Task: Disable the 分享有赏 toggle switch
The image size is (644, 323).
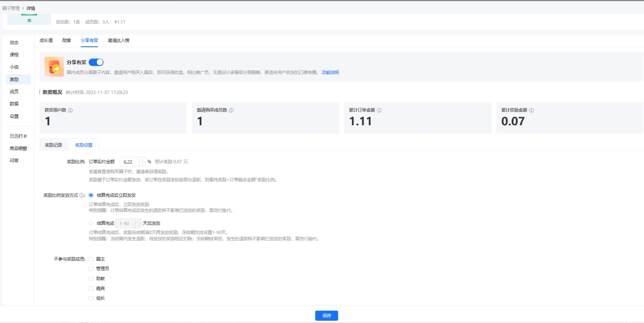Action: (96, 62)
